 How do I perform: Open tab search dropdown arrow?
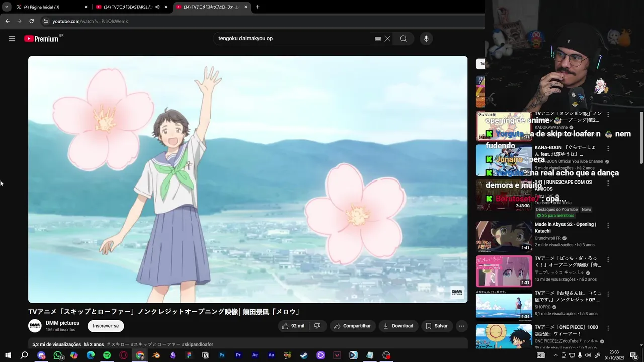[x=7, y=7]
